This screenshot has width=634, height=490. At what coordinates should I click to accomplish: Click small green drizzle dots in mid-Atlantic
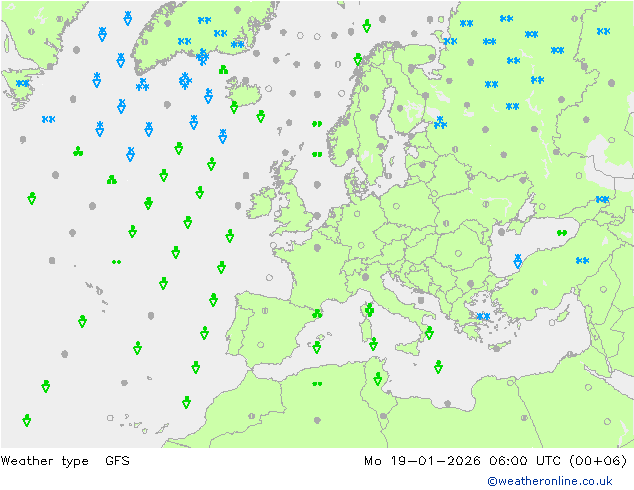(116, 262)
